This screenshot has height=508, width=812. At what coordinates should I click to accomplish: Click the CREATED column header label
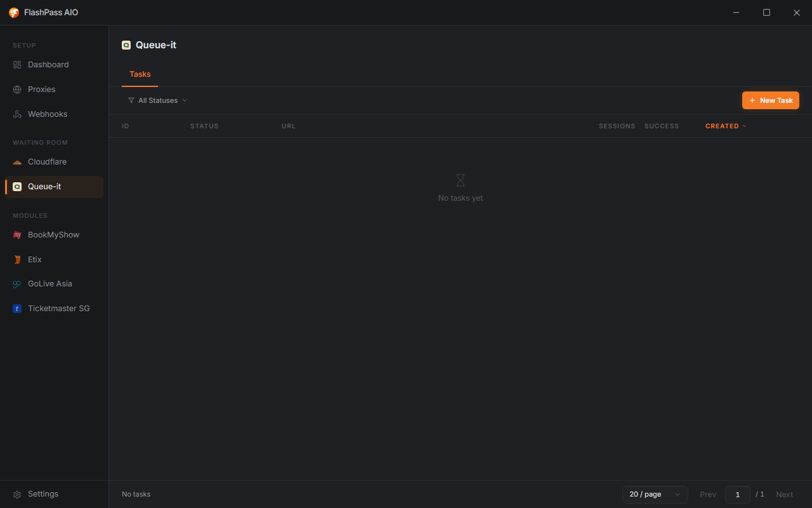coord(722,126)
